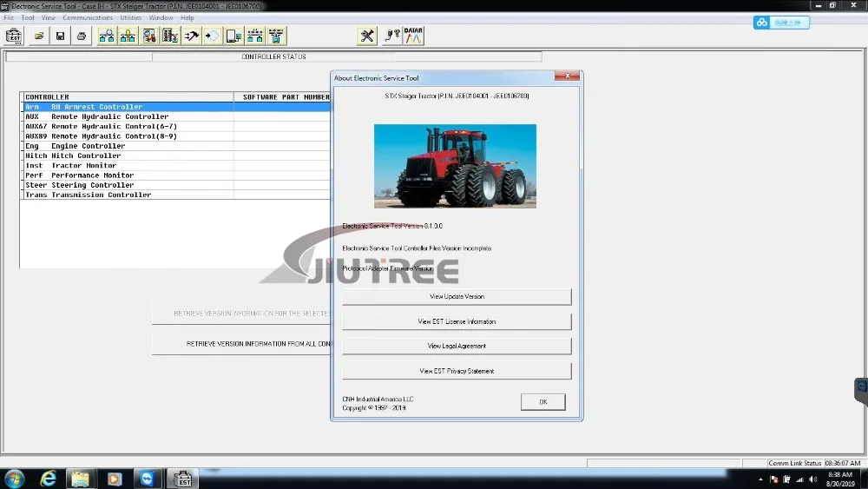This screenshot has width=868, height=489.
Task: Open the Communications menu
Action: (88, 17)
